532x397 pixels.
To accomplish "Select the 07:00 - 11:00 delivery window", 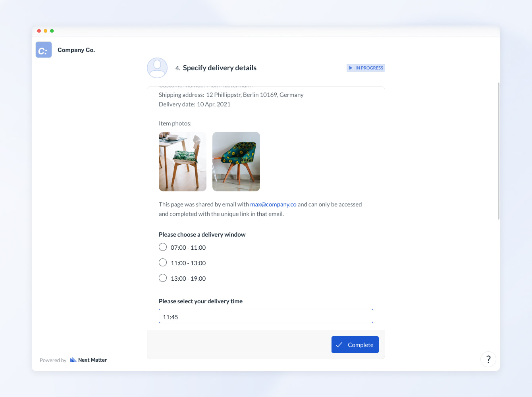I will click(x=163, y=247).
